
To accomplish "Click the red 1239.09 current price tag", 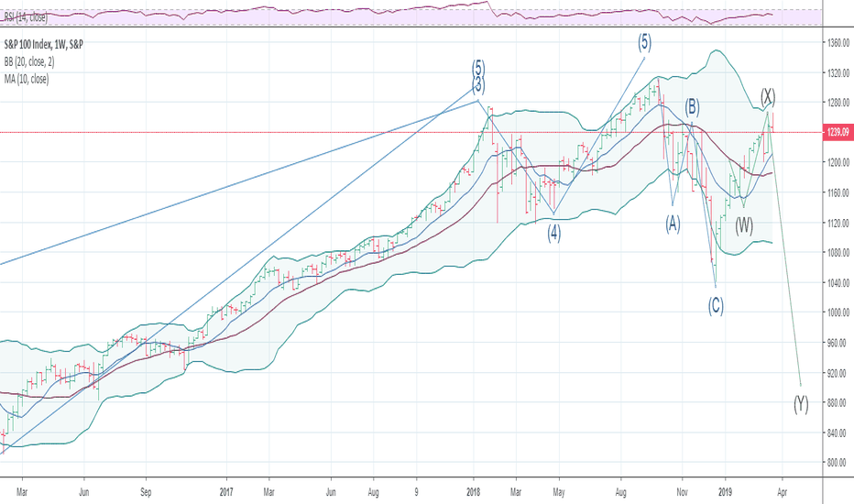I will click(x=838, y=132).
